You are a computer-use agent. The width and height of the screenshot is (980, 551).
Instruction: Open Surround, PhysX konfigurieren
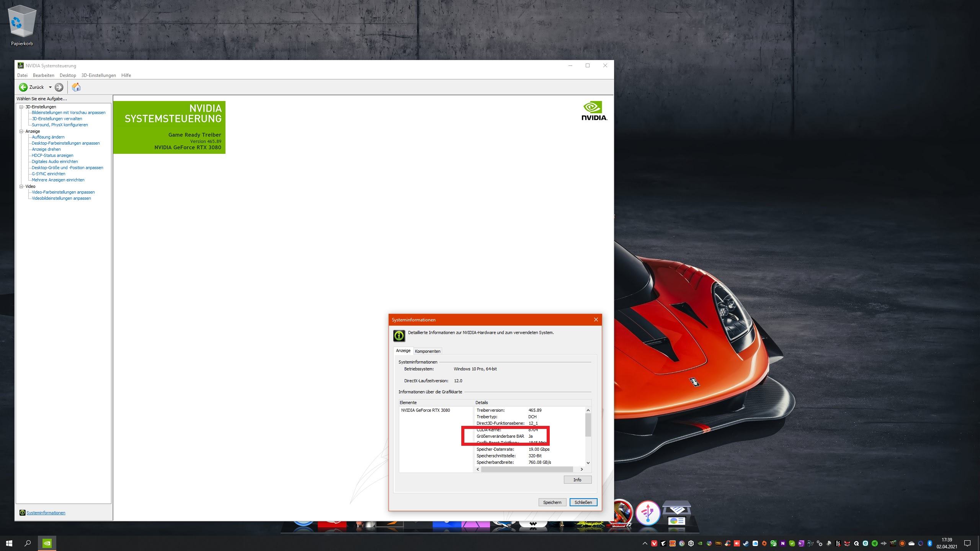point(60,125)
